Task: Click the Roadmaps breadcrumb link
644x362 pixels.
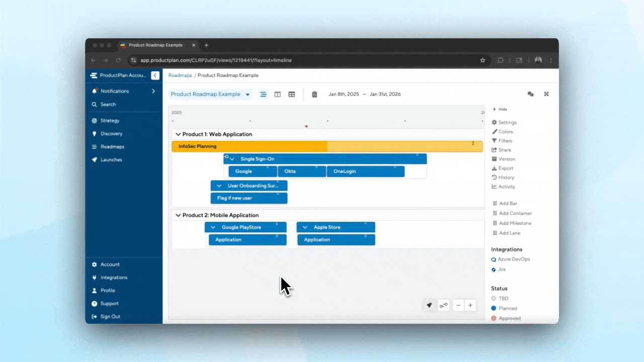Action: 180,75
